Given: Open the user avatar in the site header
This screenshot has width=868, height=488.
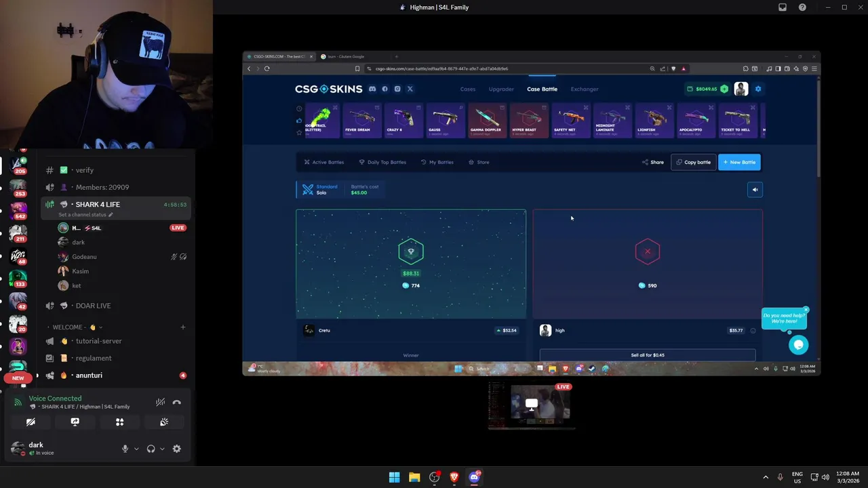Looking at the screenshot, I should 741,89.
